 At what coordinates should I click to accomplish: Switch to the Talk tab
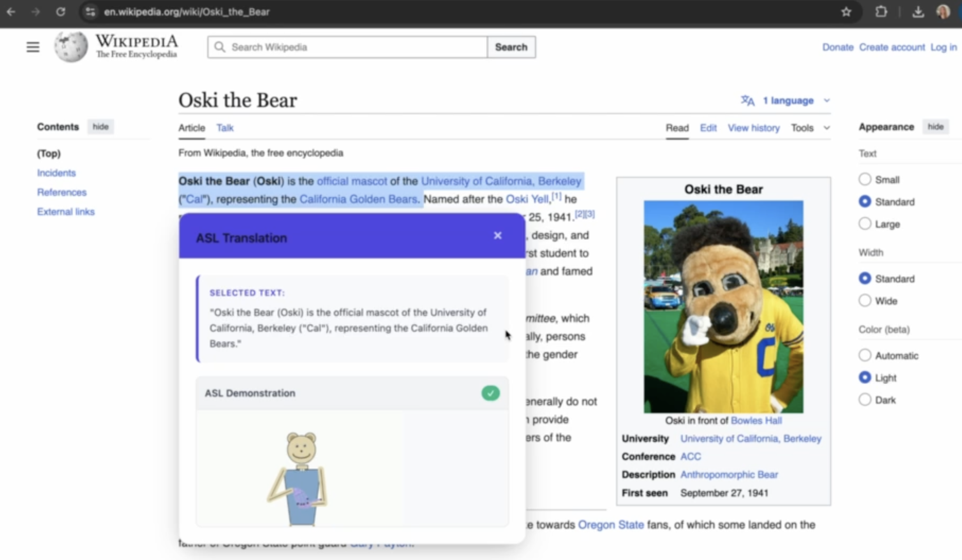[x=225, y=128]
